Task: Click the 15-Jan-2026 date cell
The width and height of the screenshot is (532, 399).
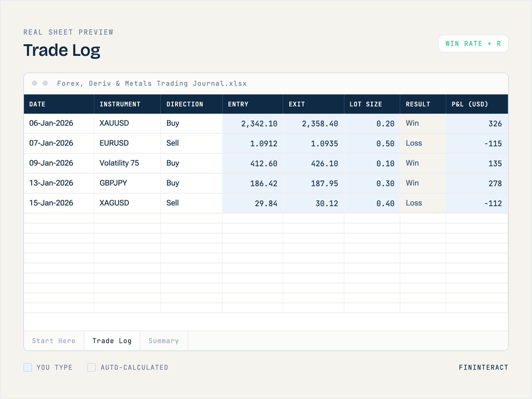Action: 59,203
